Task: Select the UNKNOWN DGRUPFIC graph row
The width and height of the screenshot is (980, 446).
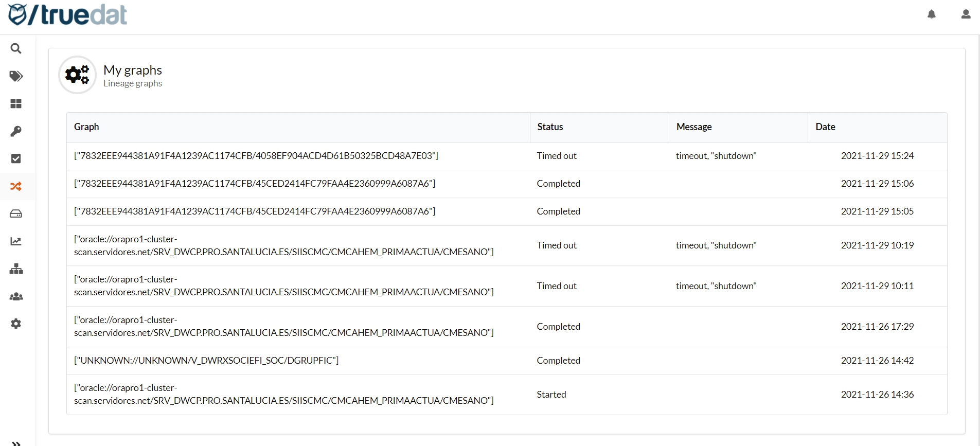Action: coord(206,361)
